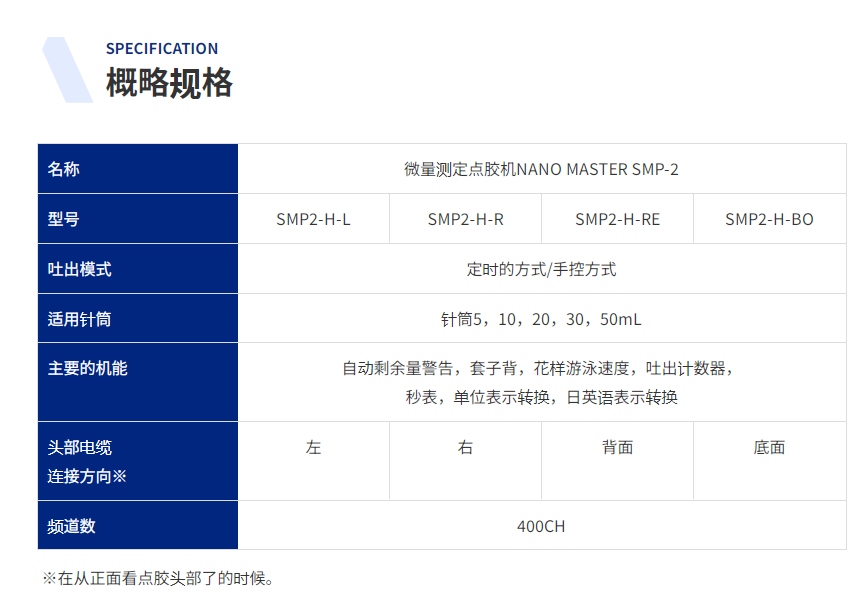This screenshot has width=848, height=594.
Task: Select the 名称 row header cell
Action: tap(138, 169)
